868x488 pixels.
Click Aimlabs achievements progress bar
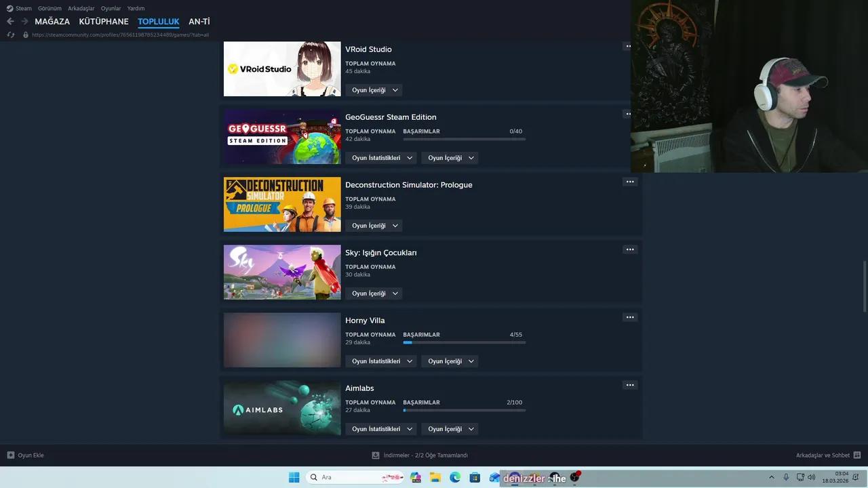(x=465, y=410)
